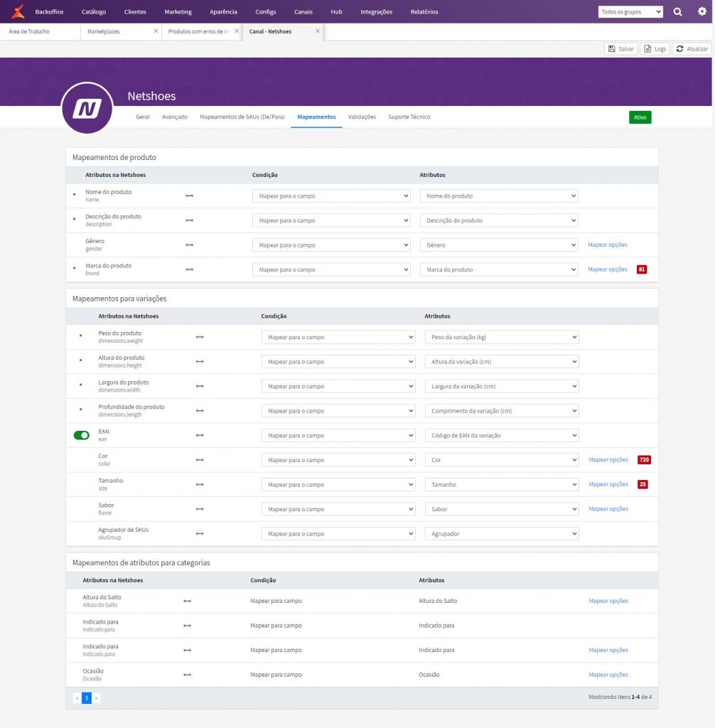The height and width of the screenshot is (728, 715).
Task: Click the red 720 badge for Cor
Action: 644,460
